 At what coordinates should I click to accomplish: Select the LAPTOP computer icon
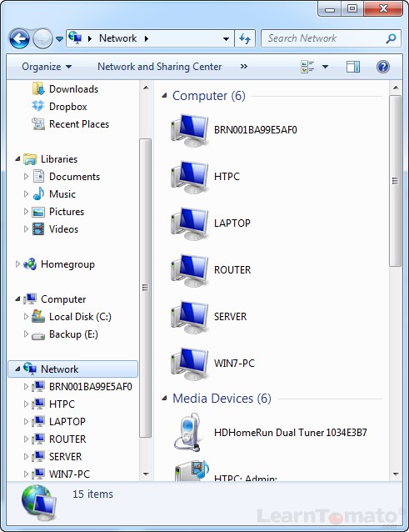pos(189,223)
